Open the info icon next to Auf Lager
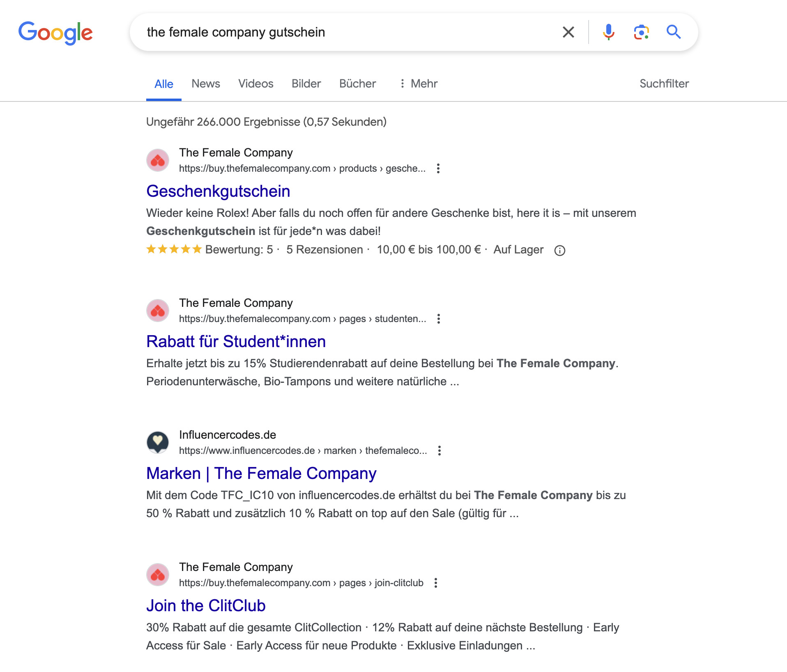The width and height of the screenshot is (787, 672). [x=561, y=250]
